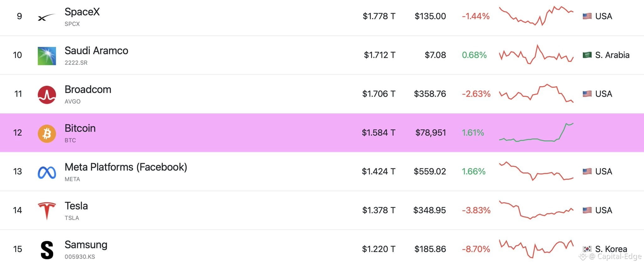Viewport: 644px width, 264px height.
Task: Click the Meta infinity logo
Action: coord(47,172)
